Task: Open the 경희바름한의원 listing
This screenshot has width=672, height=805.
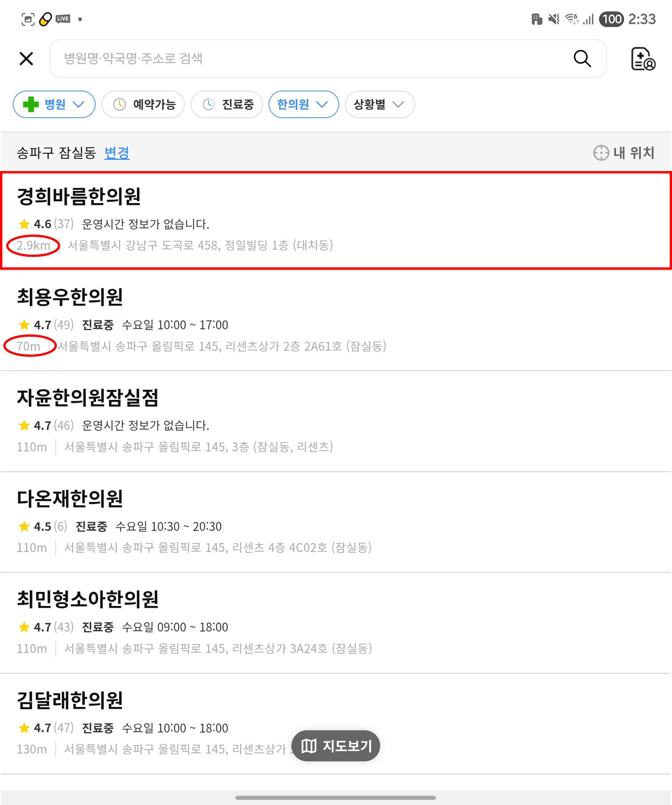Action: coord(336,220)
